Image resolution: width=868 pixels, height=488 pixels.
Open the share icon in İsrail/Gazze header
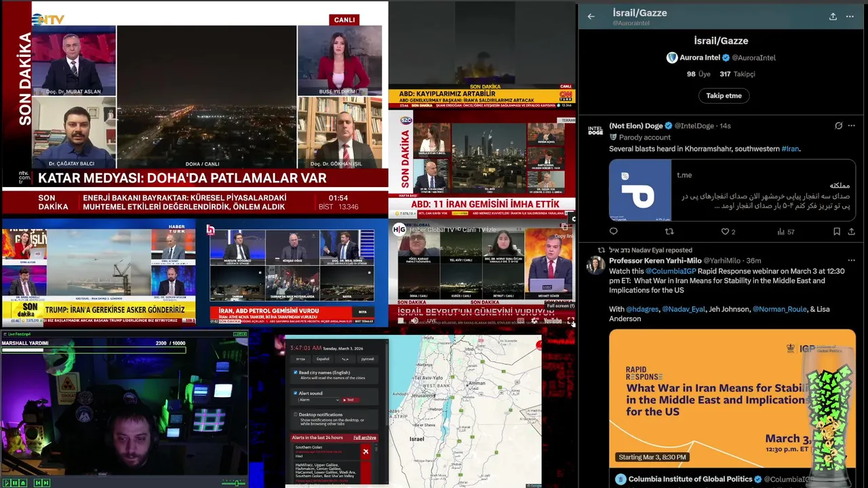833,16
